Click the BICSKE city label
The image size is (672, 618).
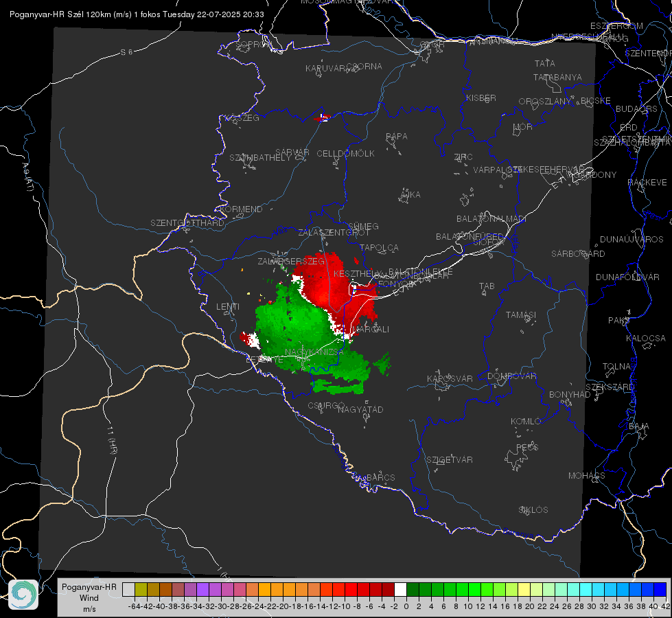coord(596,100)
